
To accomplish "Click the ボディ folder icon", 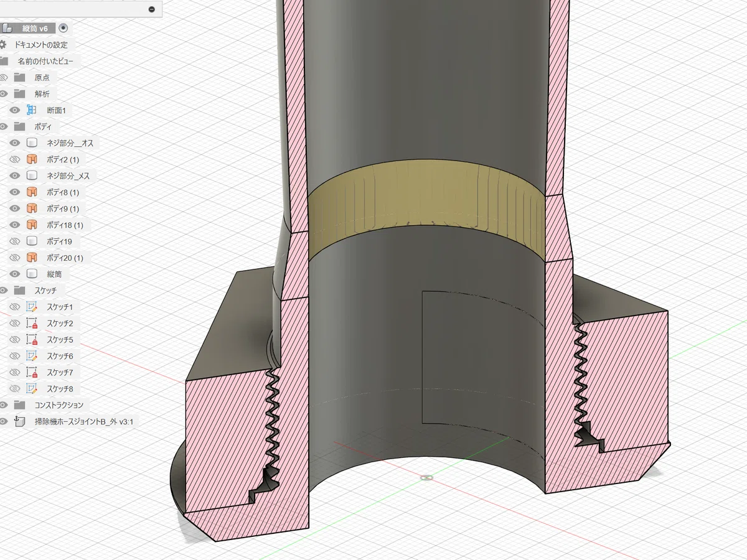I will point(19,126).
